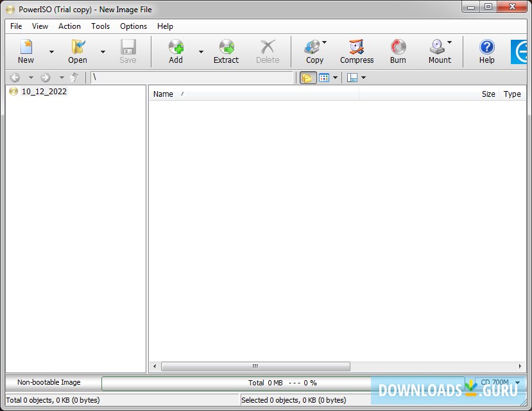Click the Forward navigation arrow
This screenshot has width=532, height=411.
coord(46,78)
